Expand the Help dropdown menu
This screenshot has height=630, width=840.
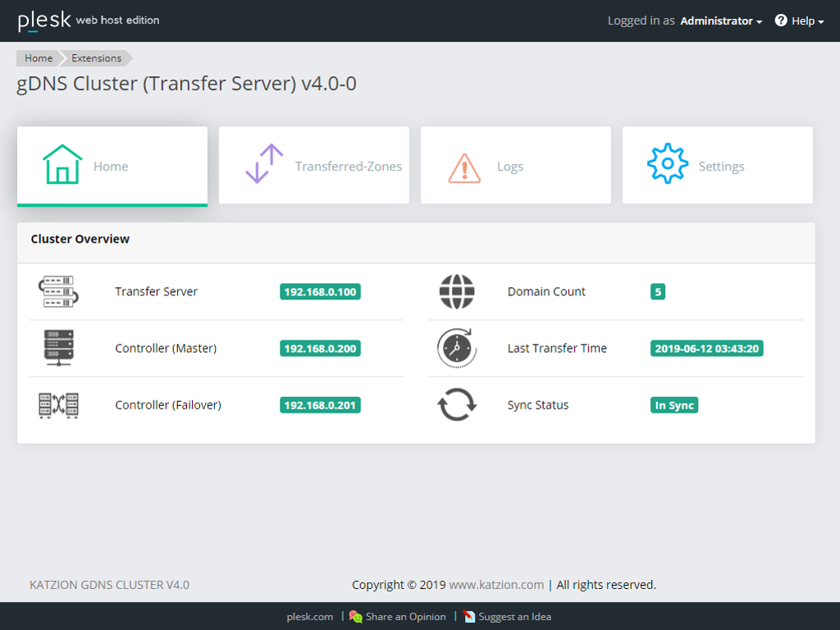pos(807,21)
